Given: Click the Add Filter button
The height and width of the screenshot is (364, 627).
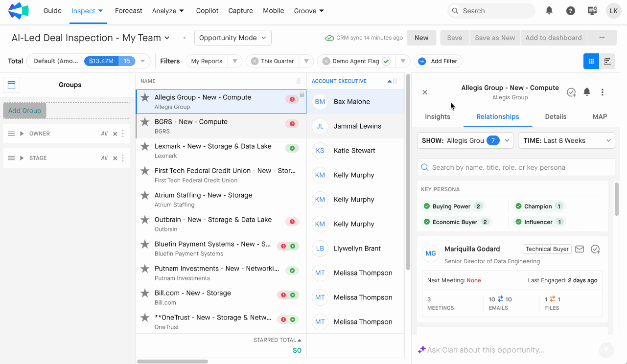Looking at the screenshot, I should click(438, 61).
